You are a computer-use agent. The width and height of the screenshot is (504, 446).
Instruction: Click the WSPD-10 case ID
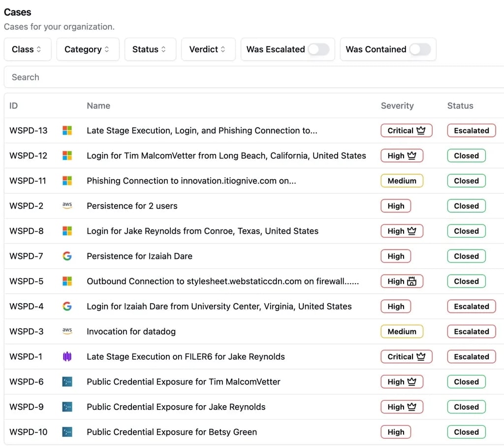pos(28,432)
